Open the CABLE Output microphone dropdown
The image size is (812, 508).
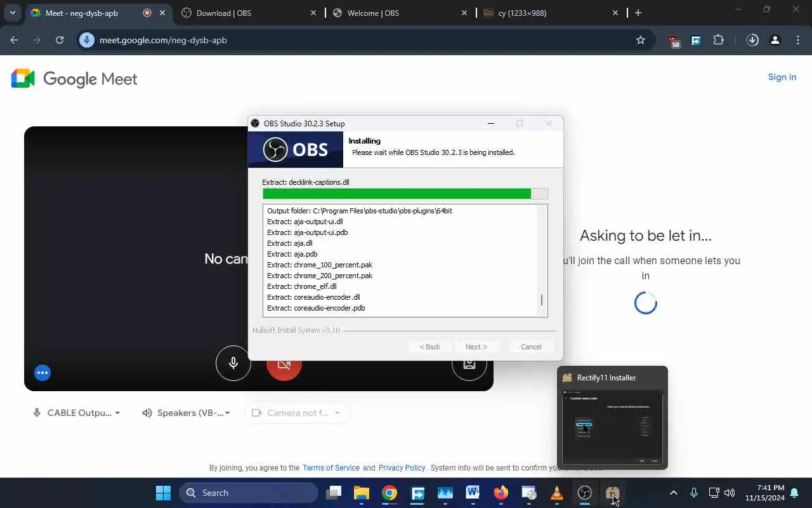76,413
